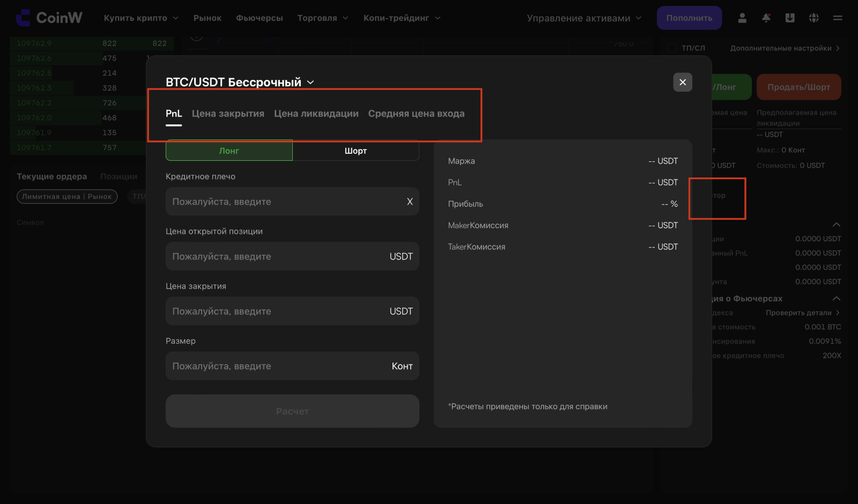Click order book price 109762.5
Image resolution: width=858 pixels, height=504 pixels.
pyautogui.click(x=34, y=73)
